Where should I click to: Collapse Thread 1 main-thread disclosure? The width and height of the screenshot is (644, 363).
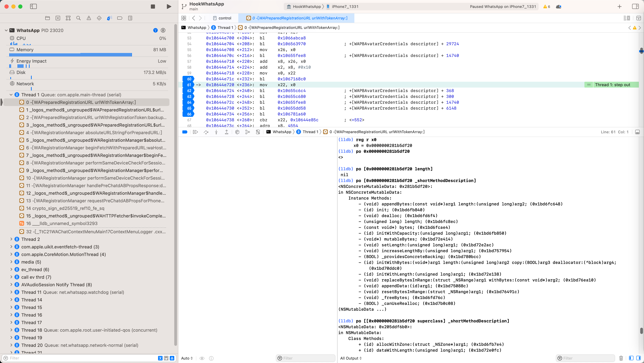pyautogui.click(x=11, y=95)
